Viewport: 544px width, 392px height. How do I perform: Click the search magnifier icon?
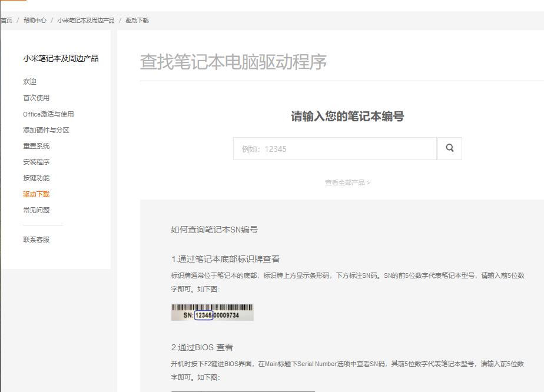(x=449, y=148)
